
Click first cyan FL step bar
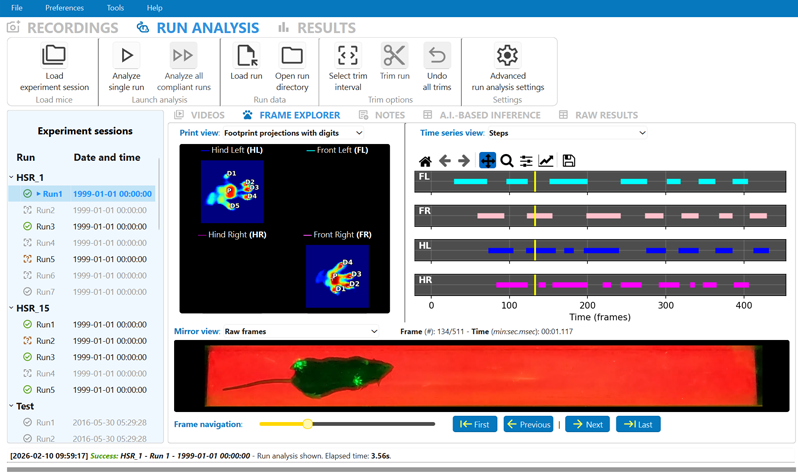coord(470,181)
